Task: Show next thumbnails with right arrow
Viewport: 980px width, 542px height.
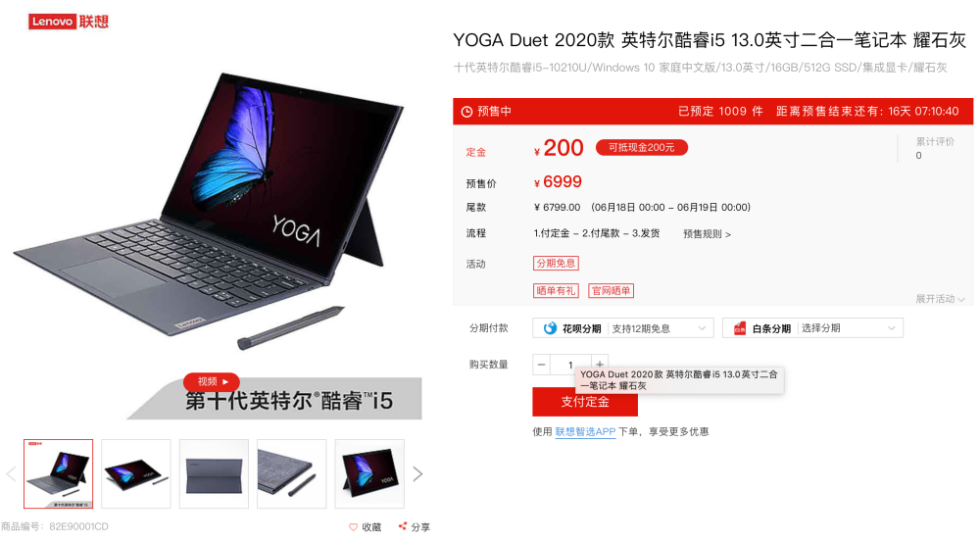Action: pyautogui.click(x=417, y=473)
